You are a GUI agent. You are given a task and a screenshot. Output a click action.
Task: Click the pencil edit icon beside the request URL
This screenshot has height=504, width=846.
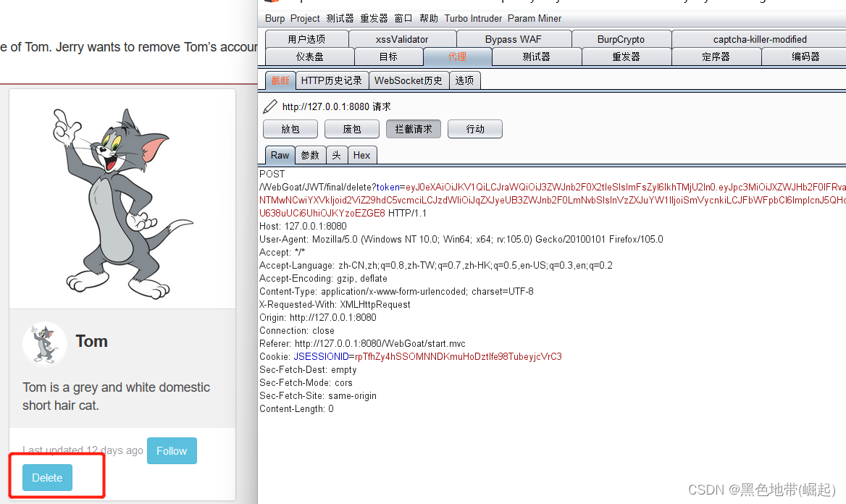[x=269, y=106]
